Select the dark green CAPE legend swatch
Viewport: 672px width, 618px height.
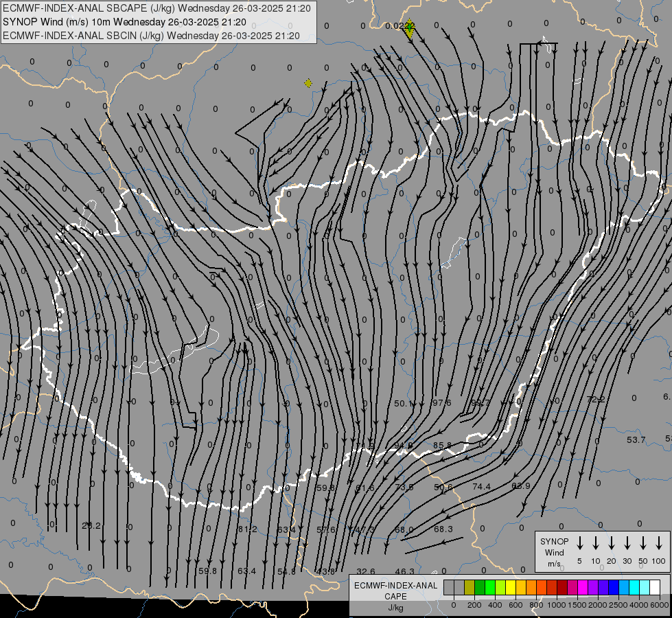pos(480,587)
